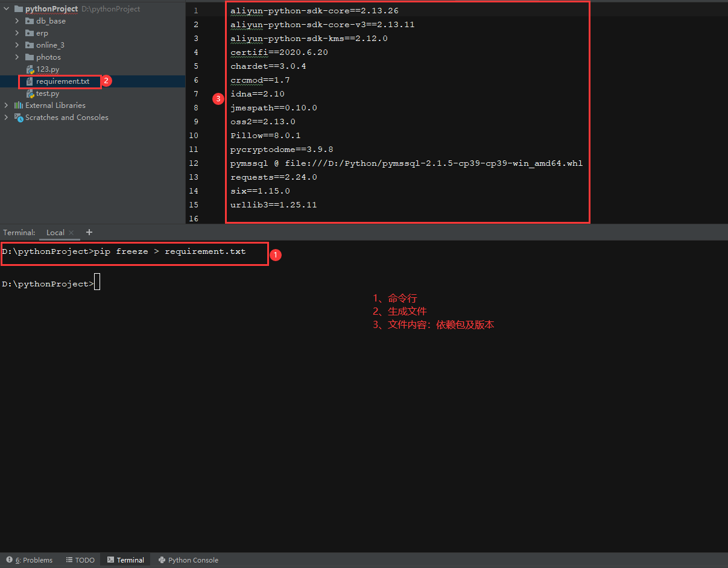
Task: Click the pymssql wheel file line
Action: (407, 163)
